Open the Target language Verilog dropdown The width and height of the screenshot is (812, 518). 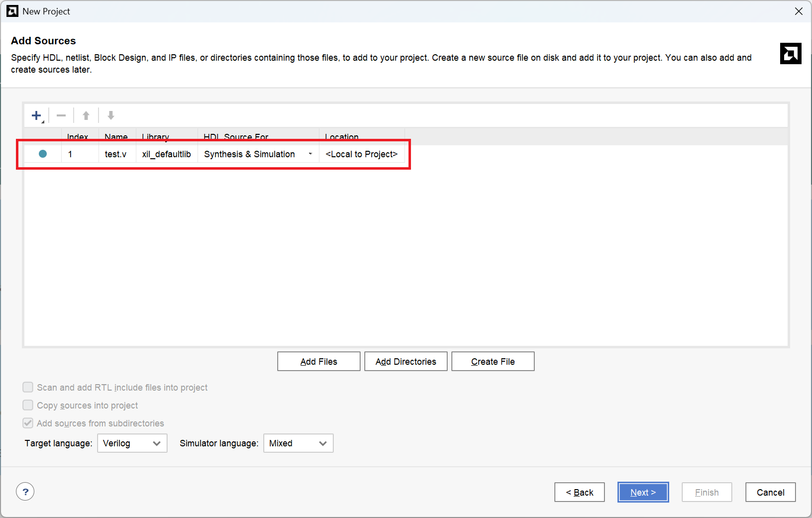132,443
